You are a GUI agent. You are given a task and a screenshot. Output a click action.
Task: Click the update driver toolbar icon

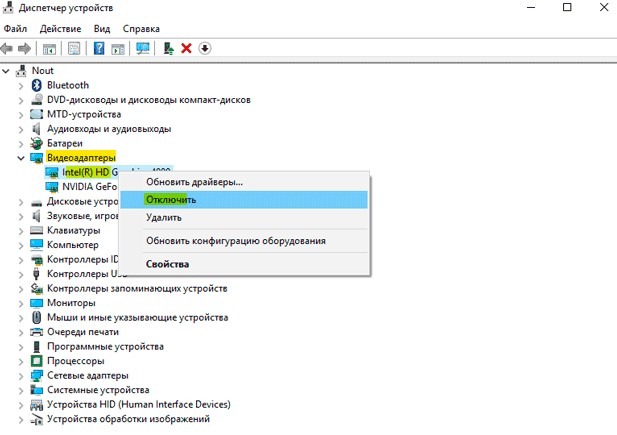pyautogui.click(x=168, y=48)
